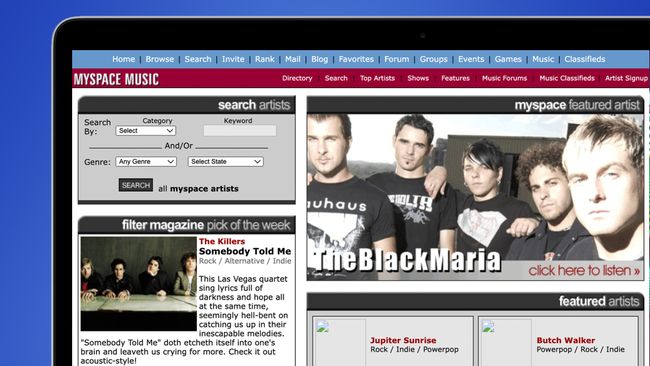Go to the Forum page

coord(396,59)
